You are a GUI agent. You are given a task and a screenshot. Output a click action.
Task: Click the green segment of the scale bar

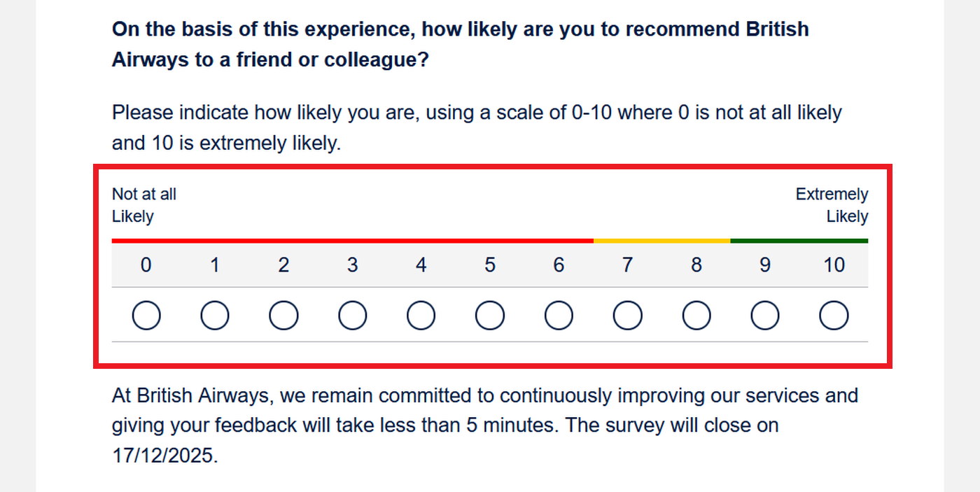point(799,241)
